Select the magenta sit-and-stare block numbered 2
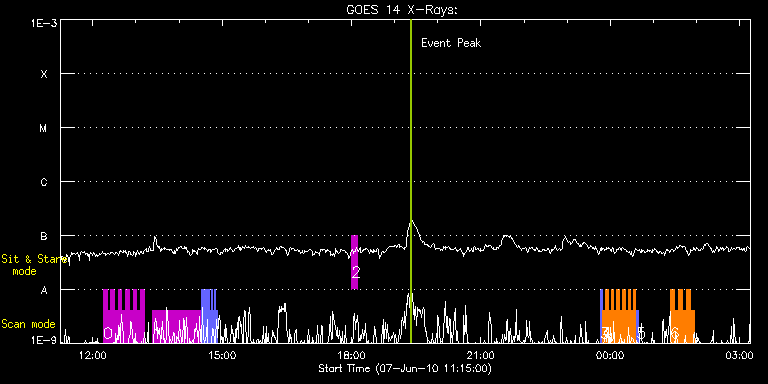Image resolution: width=768 pixels, height=384 pixels. [355, 262]
